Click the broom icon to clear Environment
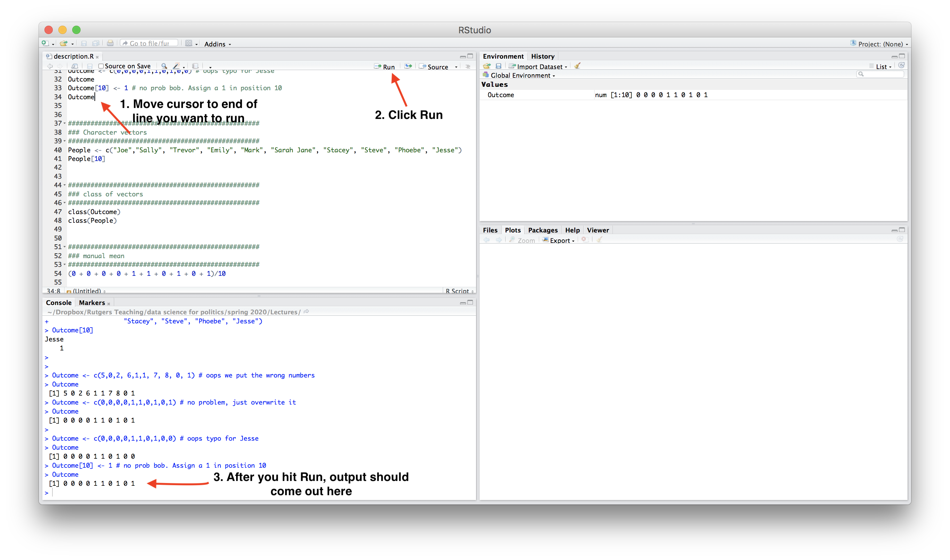Image resolution: width=950 pixels, height=560 pixels. click(577, 66)
